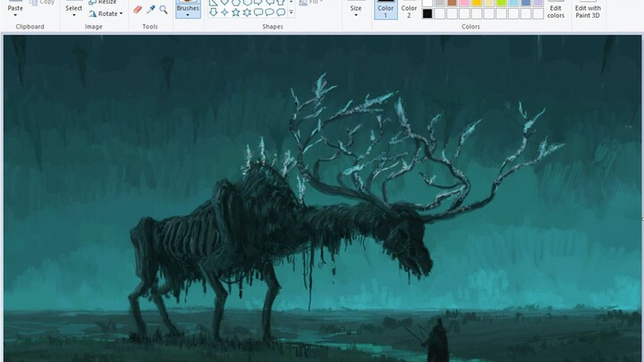
Task: Expand the full Shapes gallery
Action: point(292,13)
